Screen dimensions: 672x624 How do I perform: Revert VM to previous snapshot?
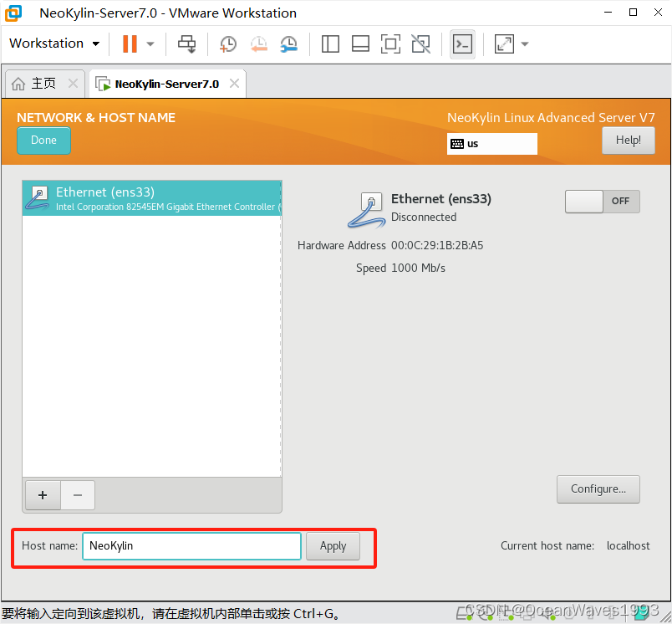tap(259, 43)
